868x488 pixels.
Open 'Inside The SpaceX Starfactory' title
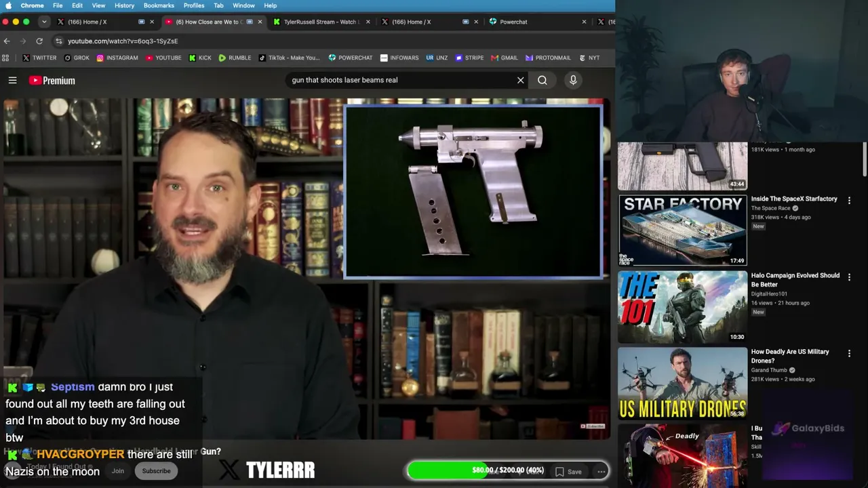point(794,199)
